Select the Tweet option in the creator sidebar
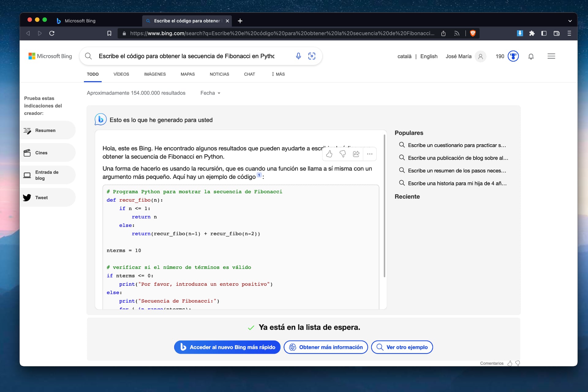 coord(41,198)
